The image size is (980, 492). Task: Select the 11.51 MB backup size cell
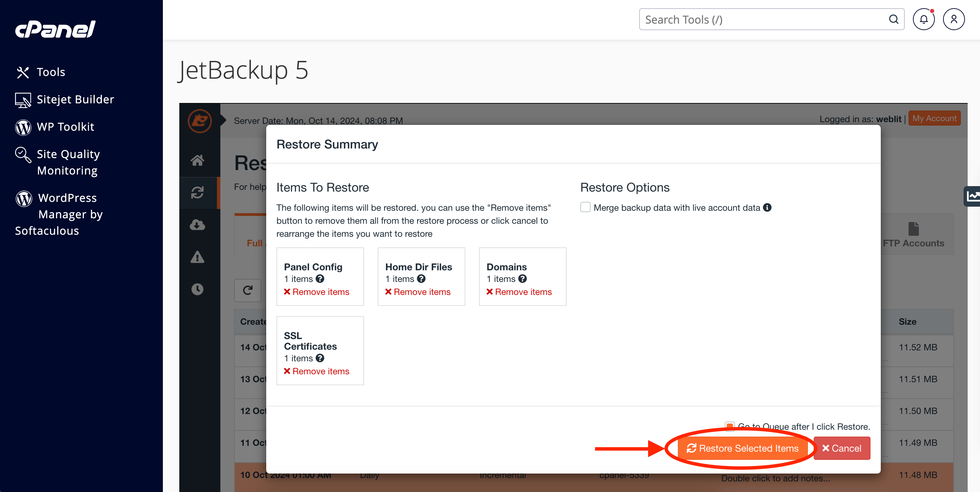point(918,379)
